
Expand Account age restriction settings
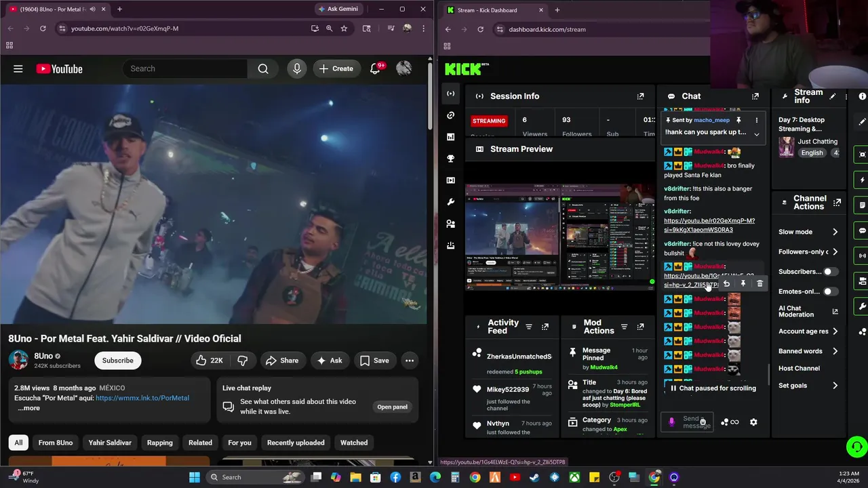(835, 331)
